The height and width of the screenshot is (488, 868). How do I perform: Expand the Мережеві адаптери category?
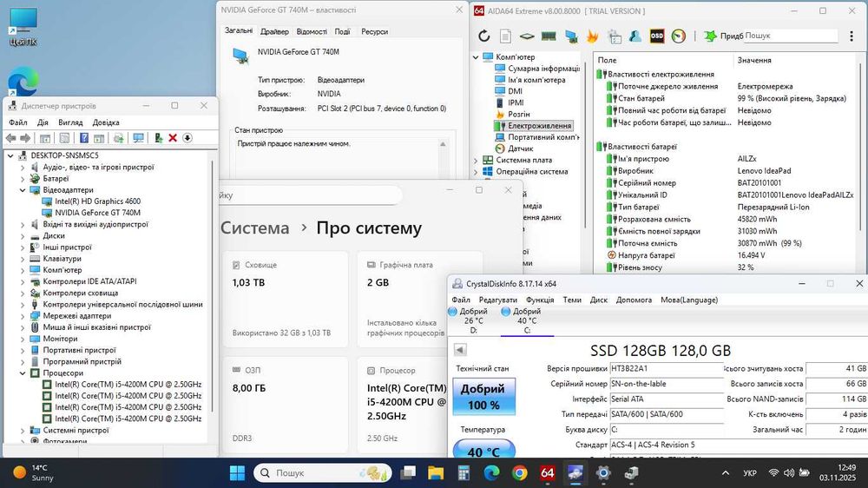23,316
